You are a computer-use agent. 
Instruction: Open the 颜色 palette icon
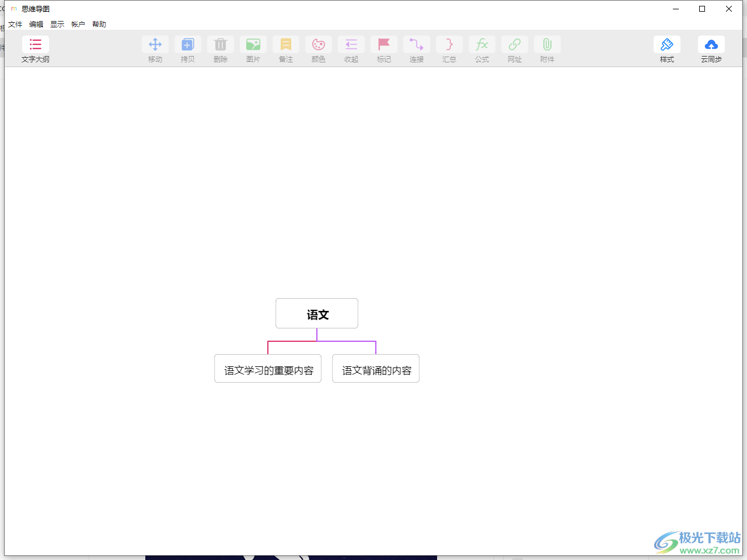coord(319,45)
